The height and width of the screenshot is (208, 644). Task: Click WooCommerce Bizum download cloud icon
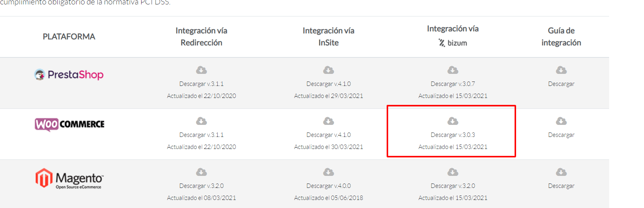(453, 121)
